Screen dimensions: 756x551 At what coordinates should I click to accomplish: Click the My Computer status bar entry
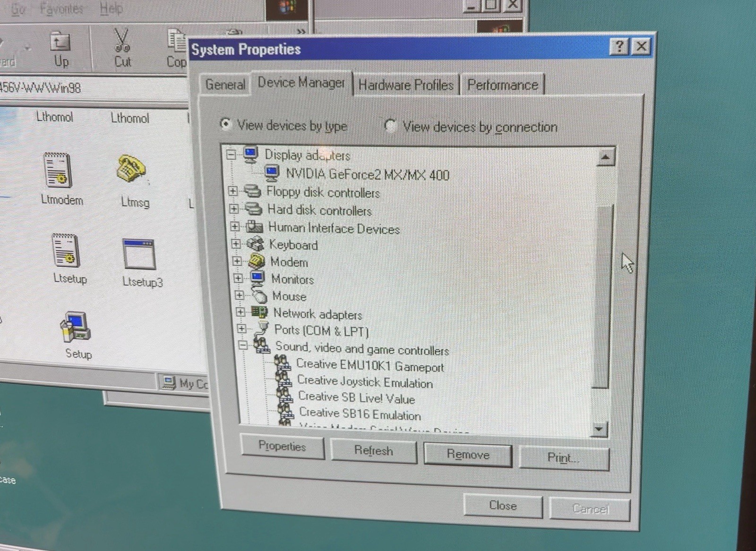(x=185, y=383)
